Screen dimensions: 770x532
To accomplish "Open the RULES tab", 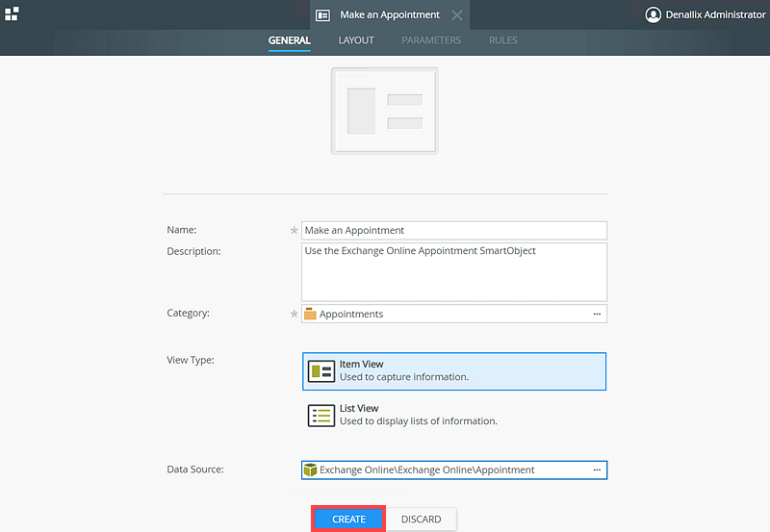I will tap(502, 40).
